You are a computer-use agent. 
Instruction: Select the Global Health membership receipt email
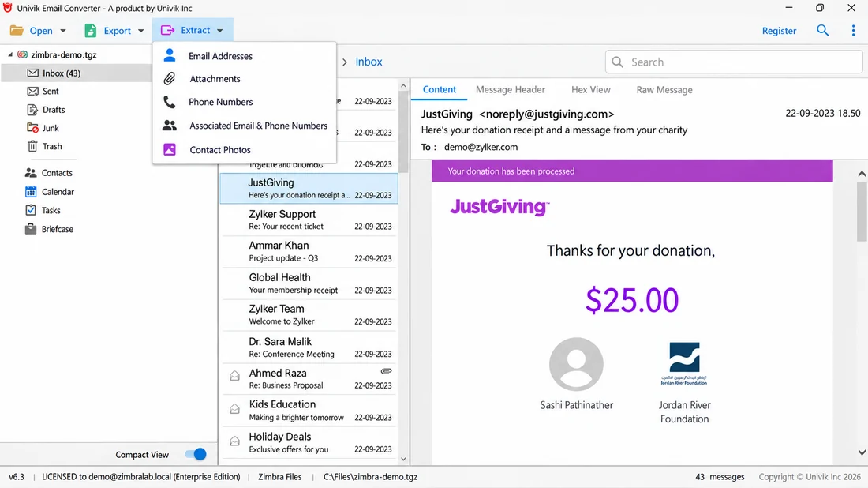coord(309,283)
